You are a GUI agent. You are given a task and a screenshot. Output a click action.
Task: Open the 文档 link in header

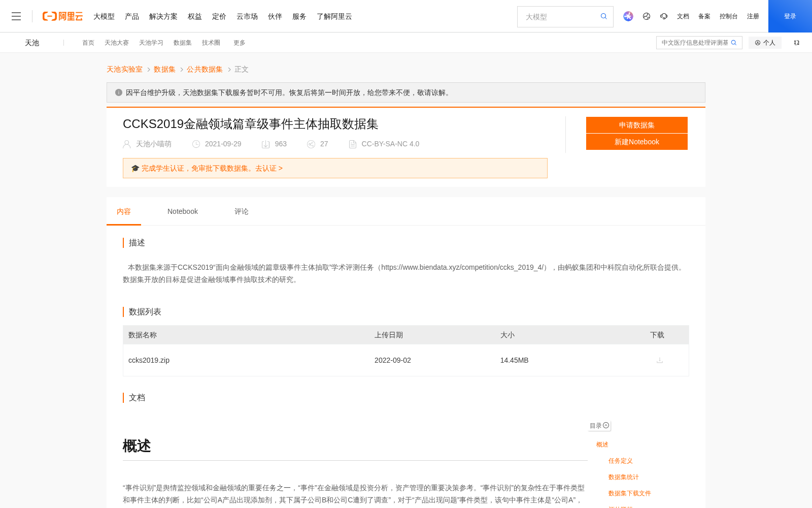[683, 16]
